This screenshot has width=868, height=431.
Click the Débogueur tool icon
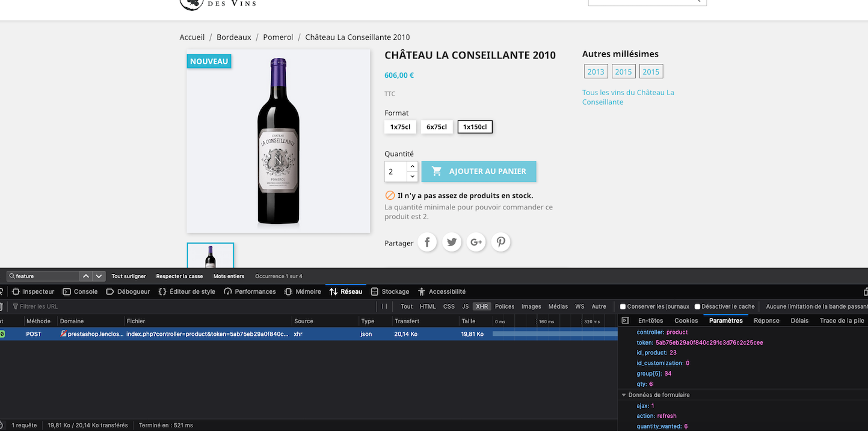110,291
